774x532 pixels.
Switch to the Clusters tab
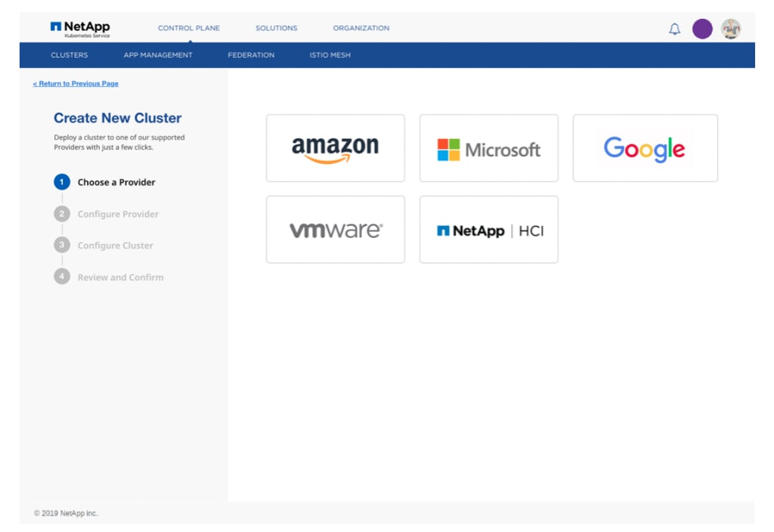pos(70,55)
